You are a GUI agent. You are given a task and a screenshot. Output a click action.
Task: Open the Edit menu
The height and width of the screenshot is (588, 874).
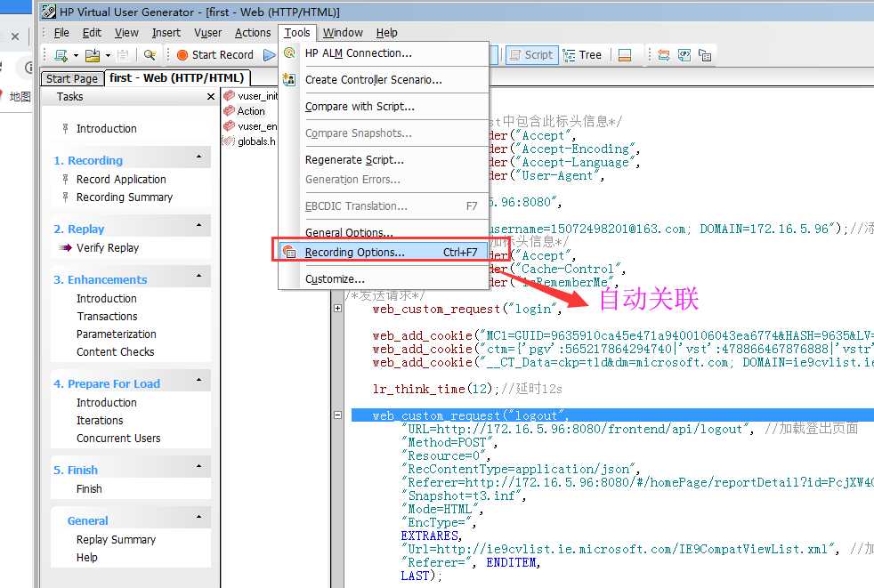(92, 32)
